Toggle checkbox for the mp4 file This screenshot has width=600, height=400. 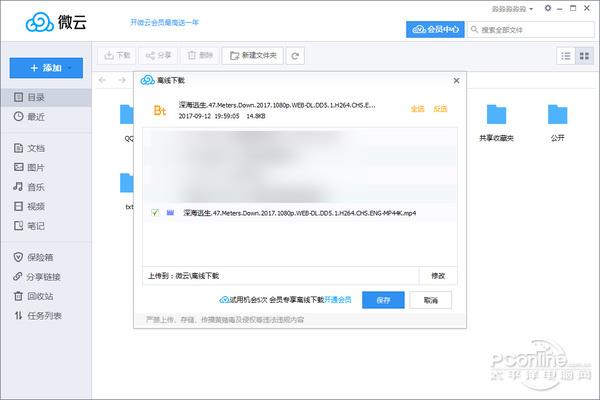point(155,213)
